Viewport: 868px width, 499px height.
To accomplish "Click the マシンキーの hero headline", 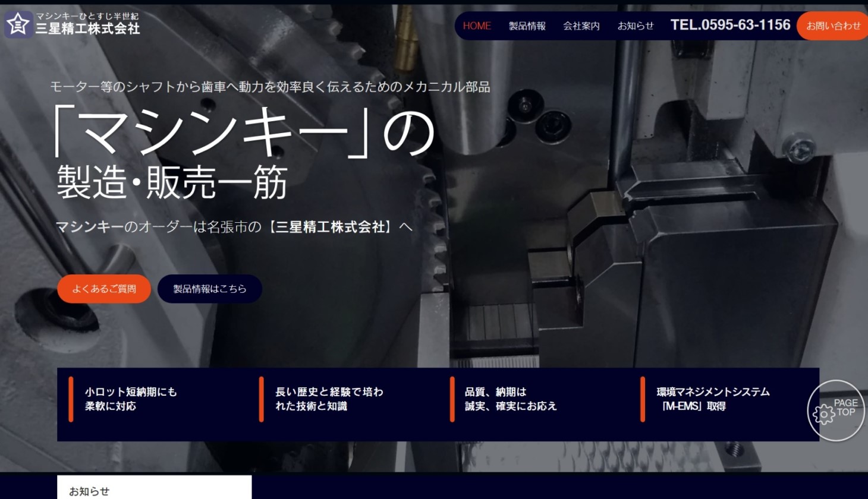I will click(244, 133).
